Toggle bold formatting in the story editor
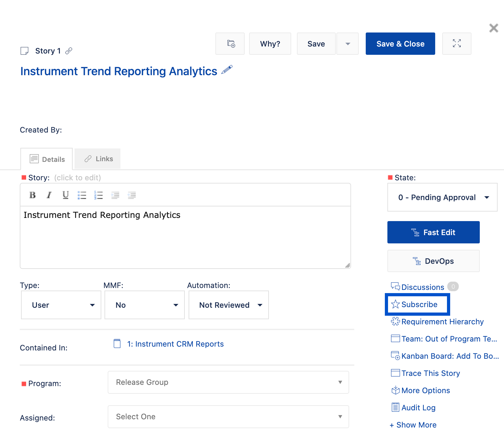504x439 pixels. (32, 195)
